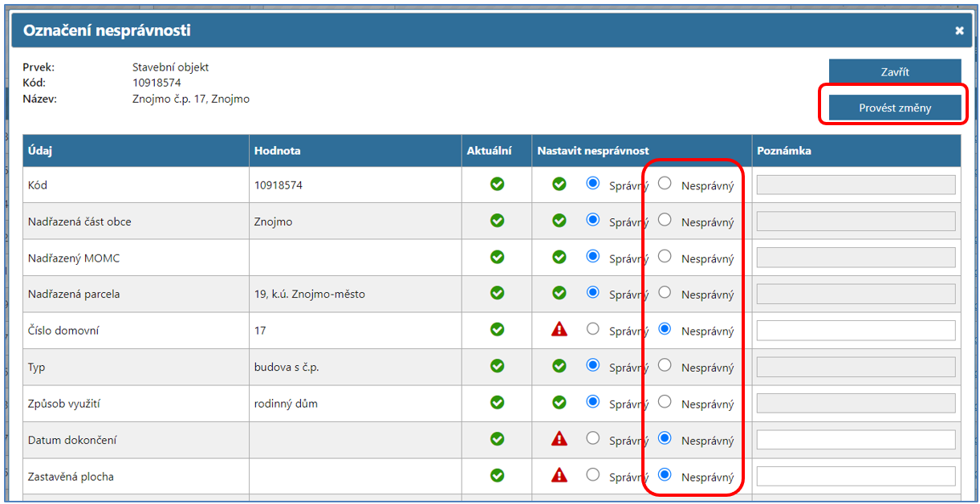Set Datum dokončení to Správný
The height and width of the screenshot is (504, 980).
click(593, 438)
